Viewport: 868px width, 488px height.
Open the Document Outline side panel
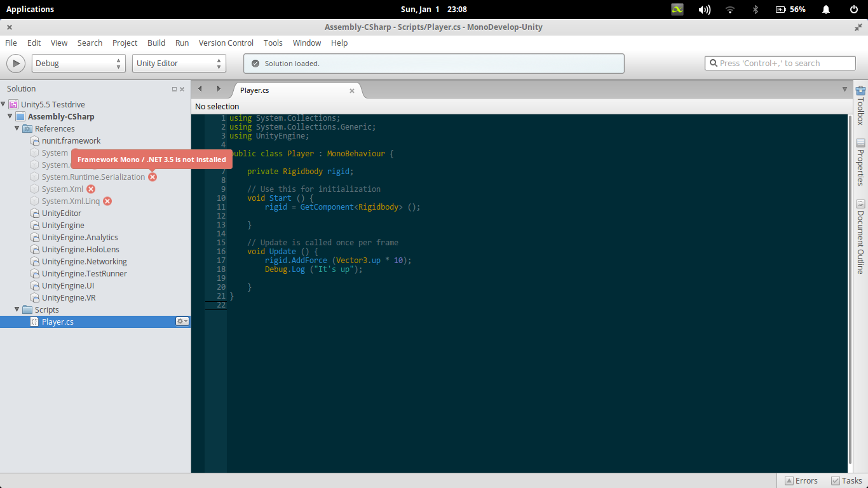[x=860, y=236]
